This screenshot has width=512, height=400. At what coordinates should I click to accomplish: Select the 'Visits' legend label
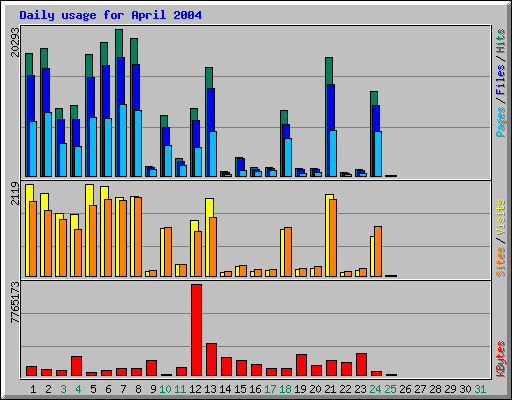click(x=501, y=218)
